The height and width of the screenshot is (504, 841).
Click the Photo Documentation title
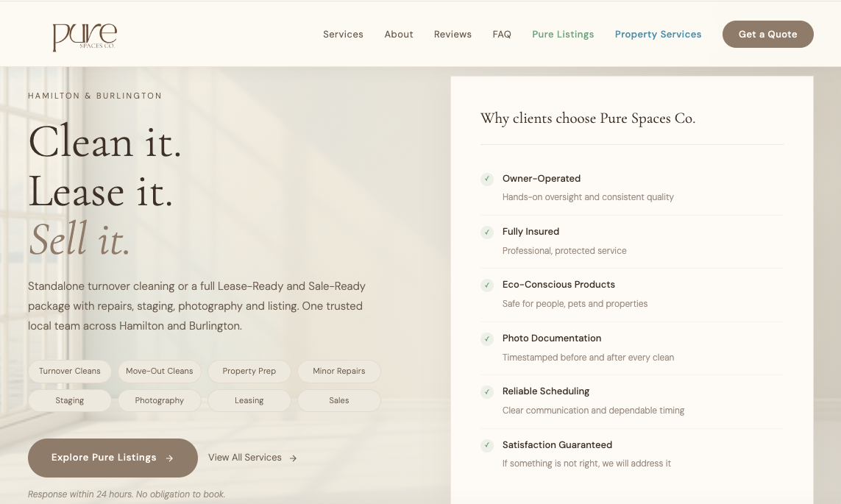pos(552,338)
